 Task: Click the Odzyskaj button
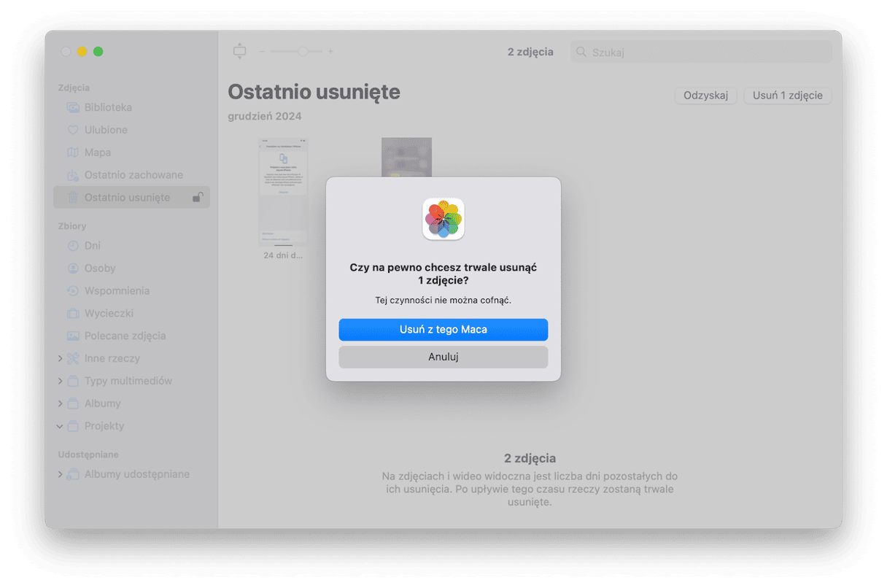tap(706, 96)
